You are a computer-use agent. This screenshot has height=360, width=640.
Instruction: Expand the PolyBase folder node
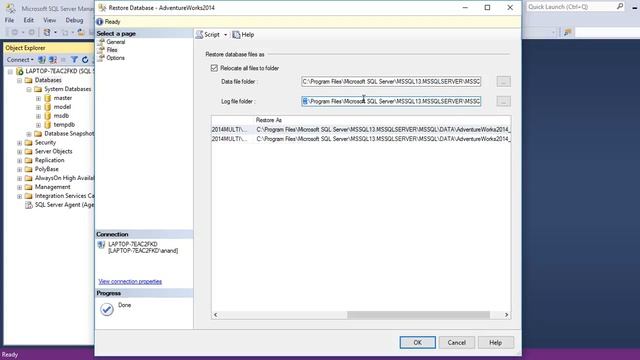click(19, 169)
